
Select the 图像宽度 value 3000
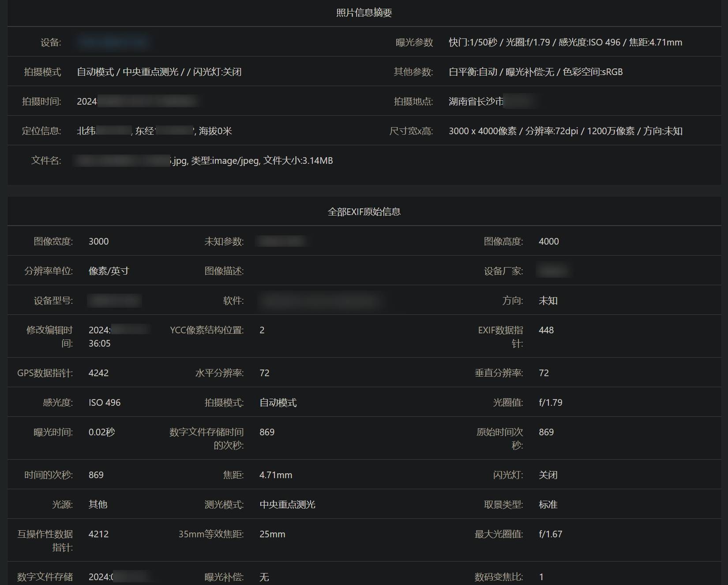coord(98,242)
